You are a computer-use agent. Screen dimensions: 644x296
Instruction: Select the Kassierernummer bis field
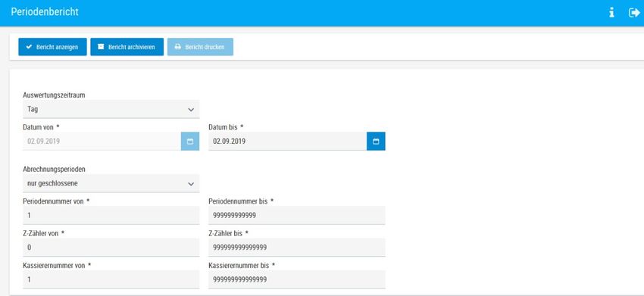tap(296, 279)
